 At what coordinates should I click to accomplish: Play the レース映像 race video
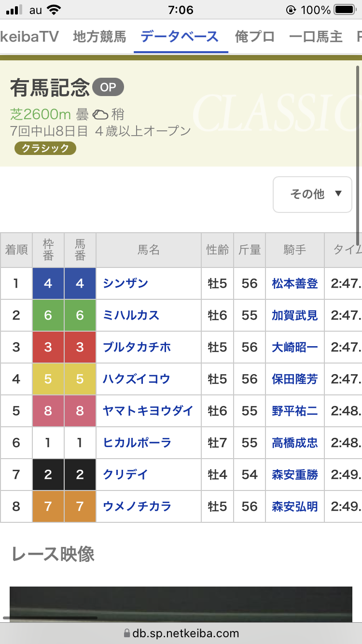(x=181, y=603)
